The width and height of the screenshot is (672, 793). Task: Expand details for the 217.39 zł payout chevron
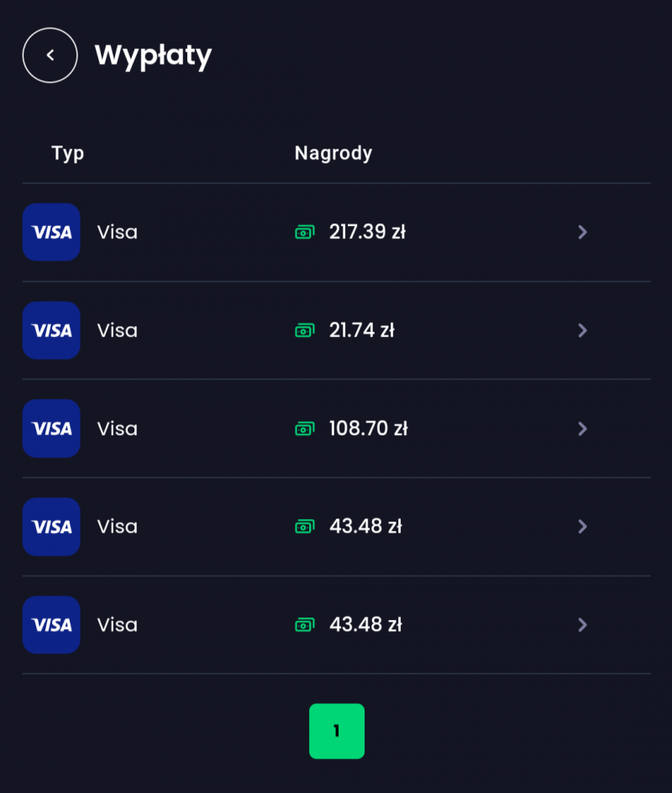[x=582, y=232]
